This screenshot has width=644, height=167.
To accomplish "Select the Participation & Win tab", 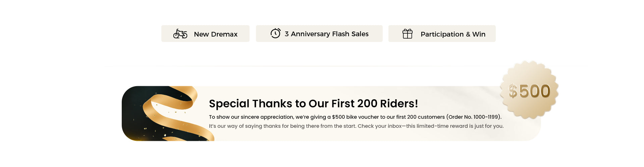I will [x=442, y=34].
